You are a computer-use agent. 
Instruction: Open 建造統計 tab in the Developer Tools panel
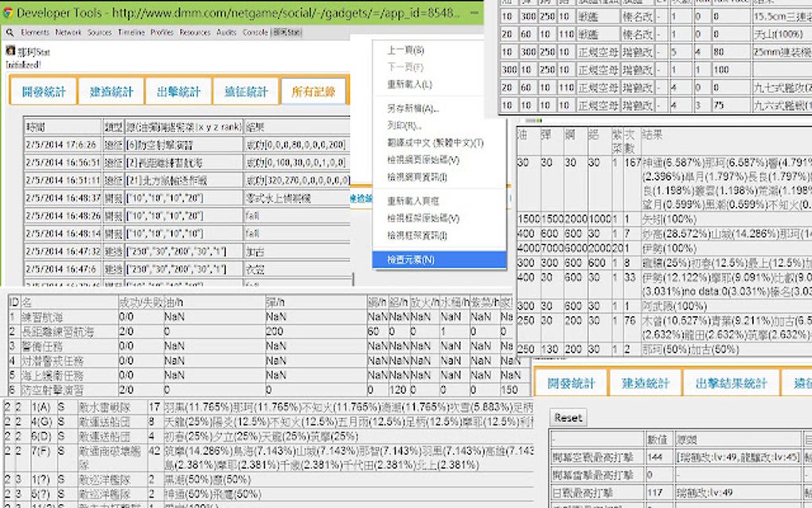[111, 92]
